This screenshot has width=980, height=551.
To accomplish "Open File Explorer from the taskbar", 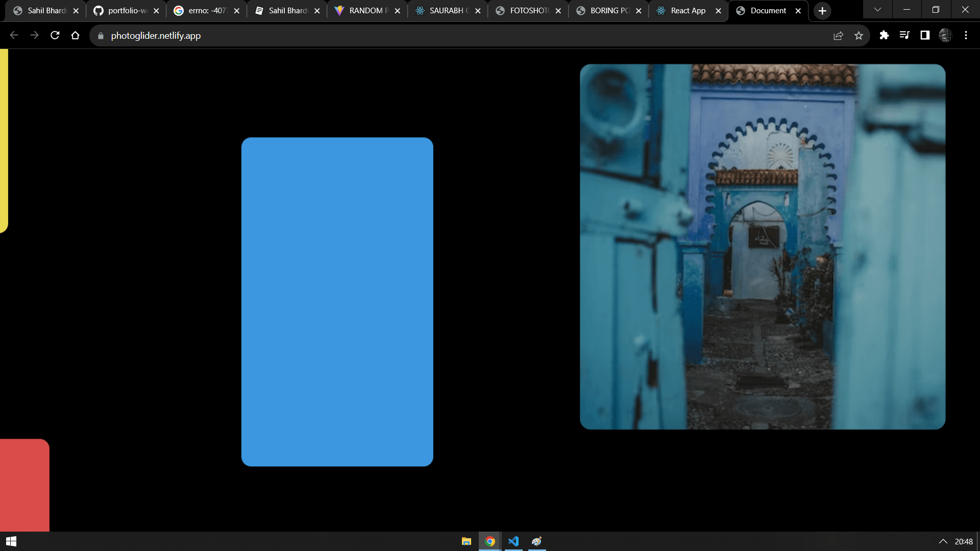I will (x=466, y=541).
